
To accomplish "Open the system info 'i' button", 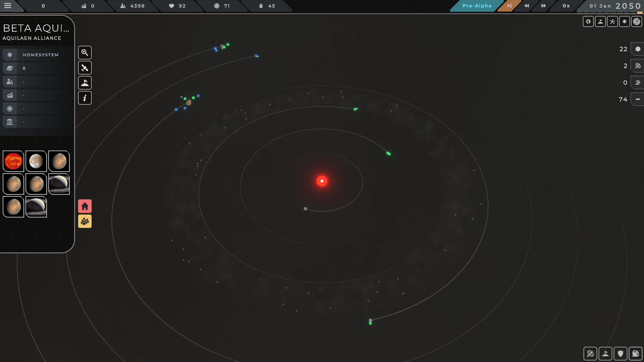I will pos(85,98).
